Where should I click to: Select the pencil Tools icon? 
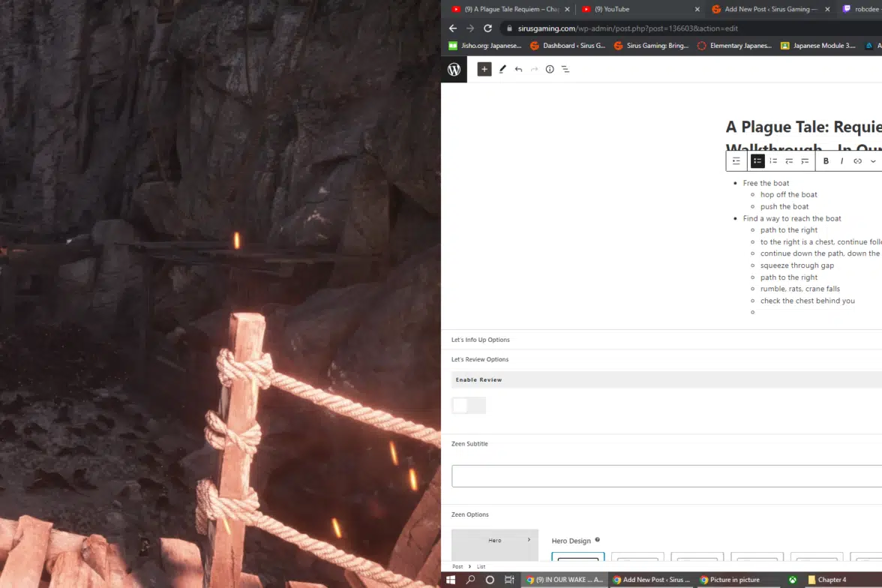[502, 69]
